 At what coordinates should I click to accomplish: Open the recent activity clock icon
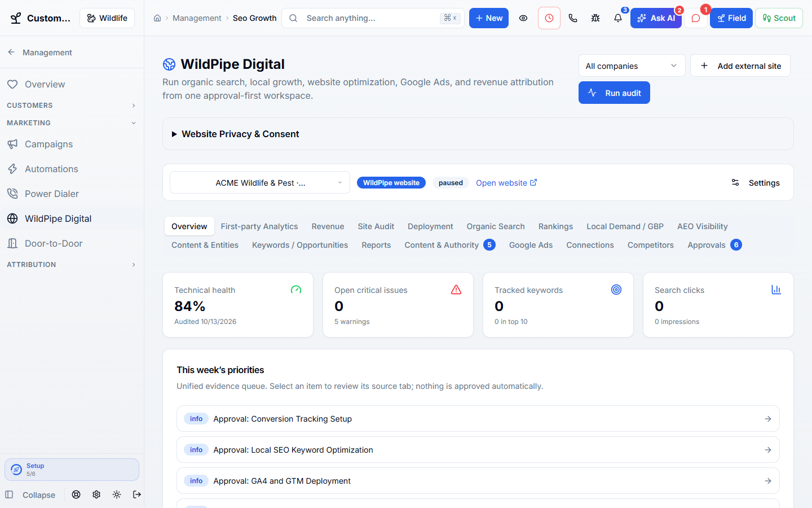coord(549,18)
